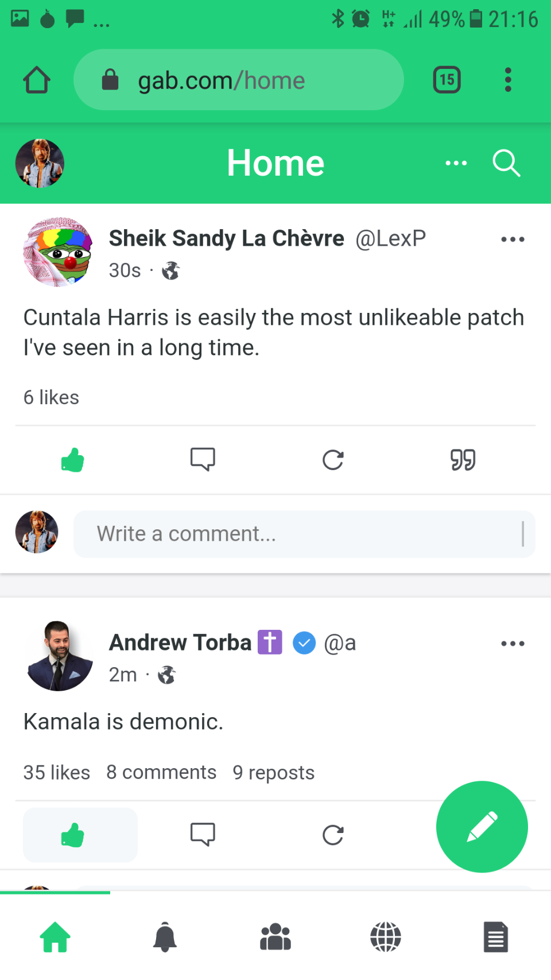
Task: Open the 35 likes list
Action: (x=57, y=772)
